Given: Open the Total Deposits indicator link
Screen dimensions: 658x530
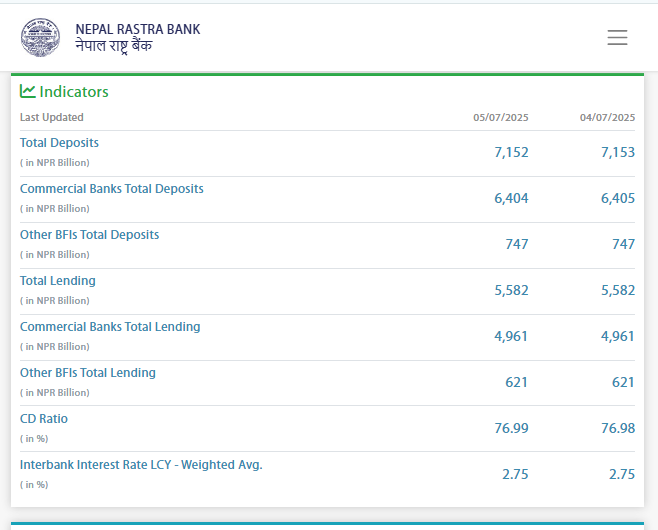Looking at the screenshot, I should (59, 143).
